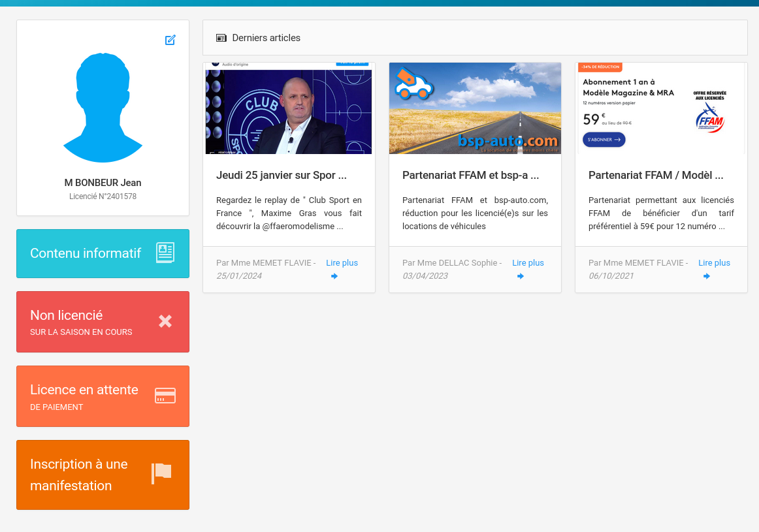
Task: Open the Contenu informatif tile
Action: tap(103, 253)
